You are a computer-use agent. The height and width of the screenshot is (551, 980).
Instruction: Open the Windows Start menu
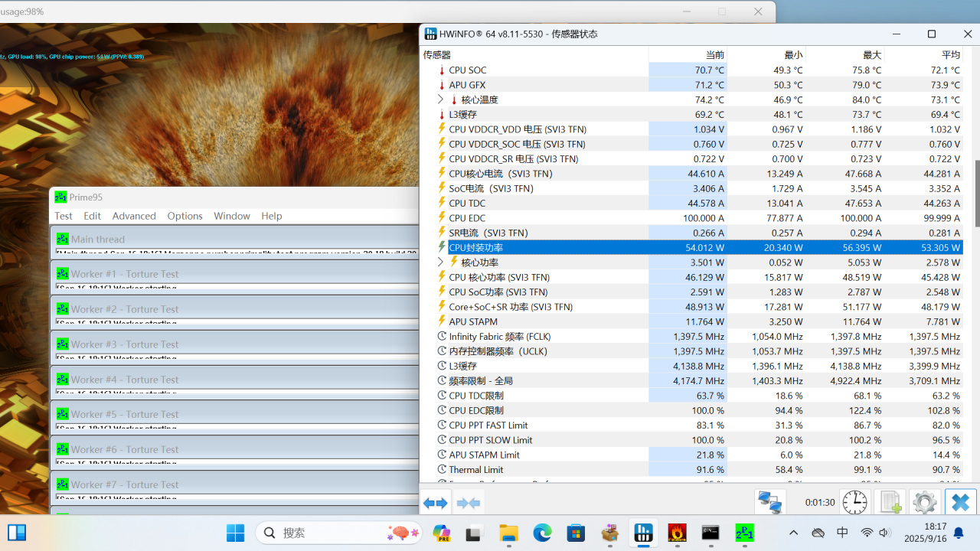point(236,533)
